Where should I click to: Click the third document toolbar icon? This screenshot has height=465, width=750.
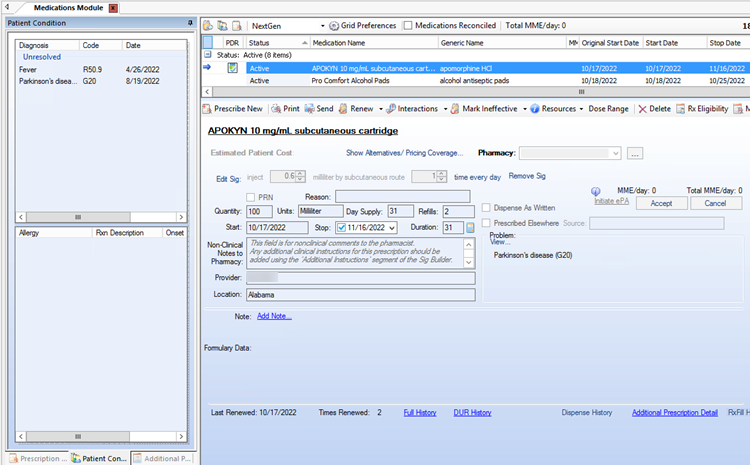point(237,26)
